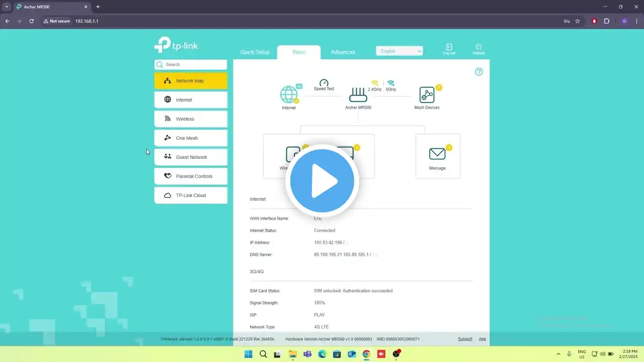The image size is (644, 362).
Task: Open Internet in sidebar menu
Action: (x=191, y=100)
